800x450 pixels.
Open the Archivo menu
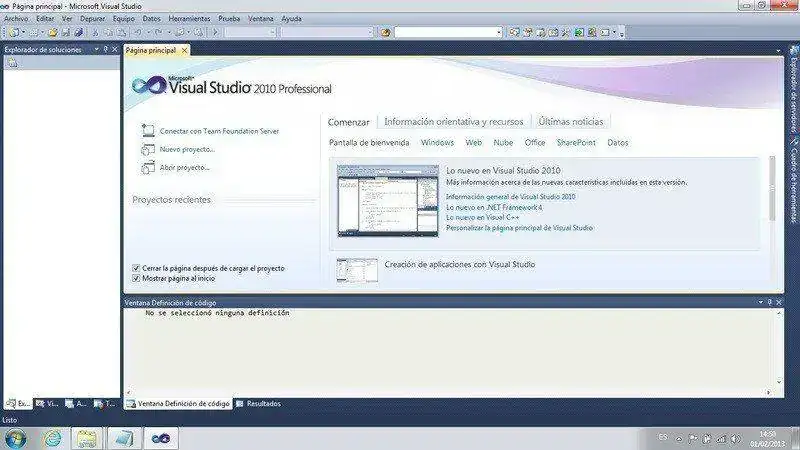click(16, 18)
